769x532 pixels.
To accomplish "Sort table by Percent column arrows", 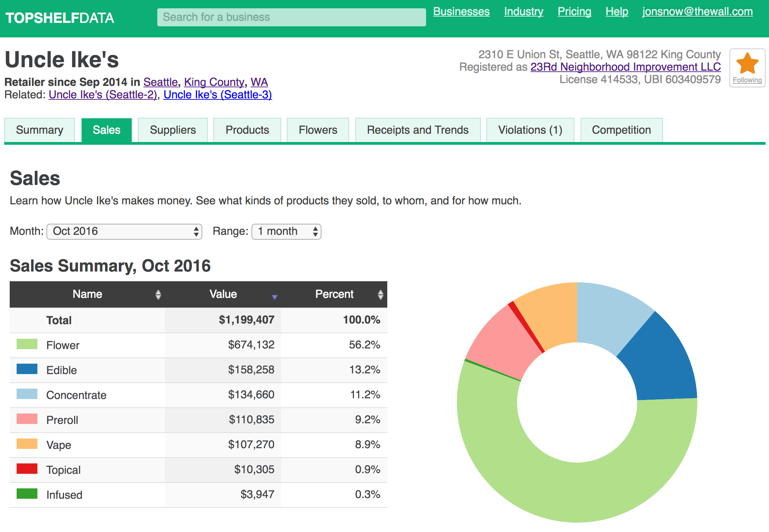I will (380, 294).
